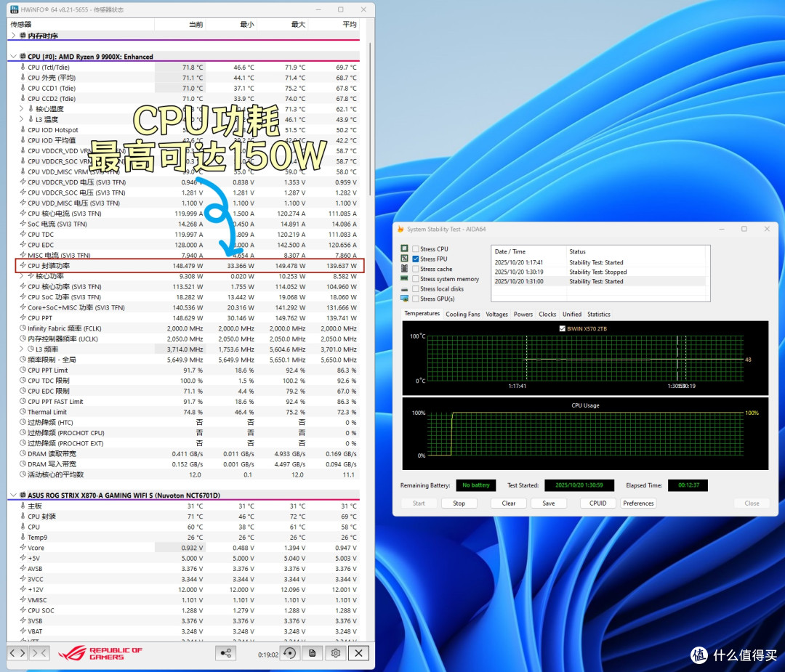Enable the Stress GPU(s) checkbox

(x=416, y=299)
